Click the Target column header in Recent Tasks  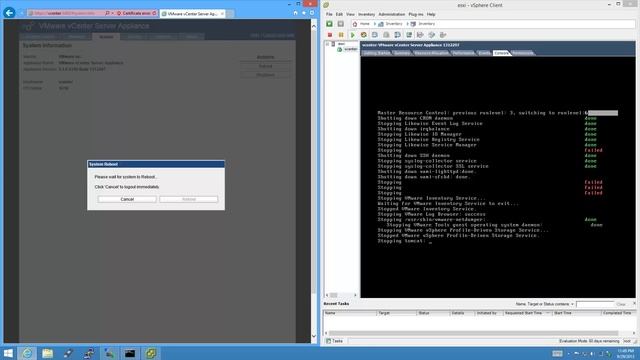click(397, 313)
